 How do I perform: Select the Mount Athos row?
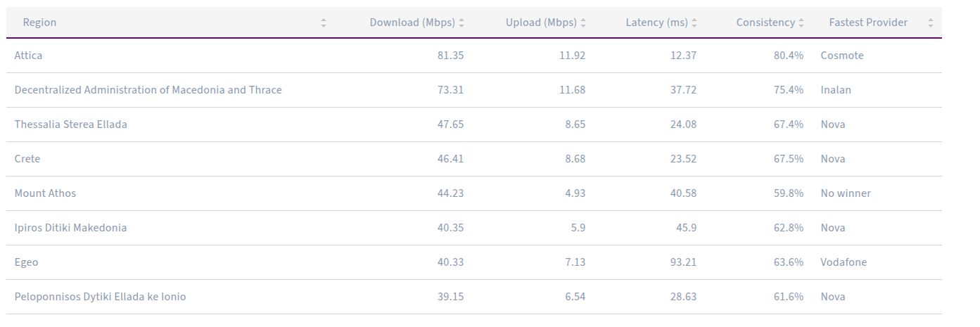[45, 193]
